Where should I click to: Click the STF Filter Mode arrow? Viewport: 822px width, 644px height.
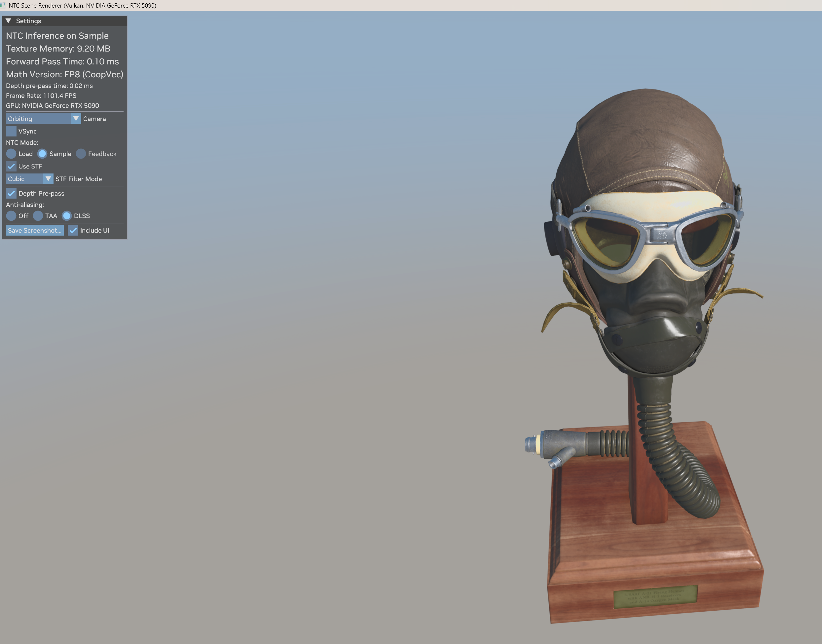click(x=48, y=179)
